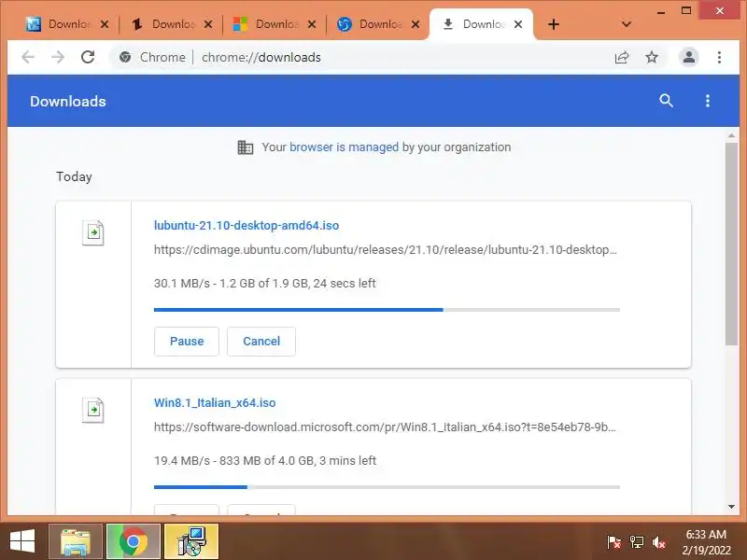The image size is (747, 560).
Task: Expand the tab search dropdown arrow
Action: tap(627, 24)
